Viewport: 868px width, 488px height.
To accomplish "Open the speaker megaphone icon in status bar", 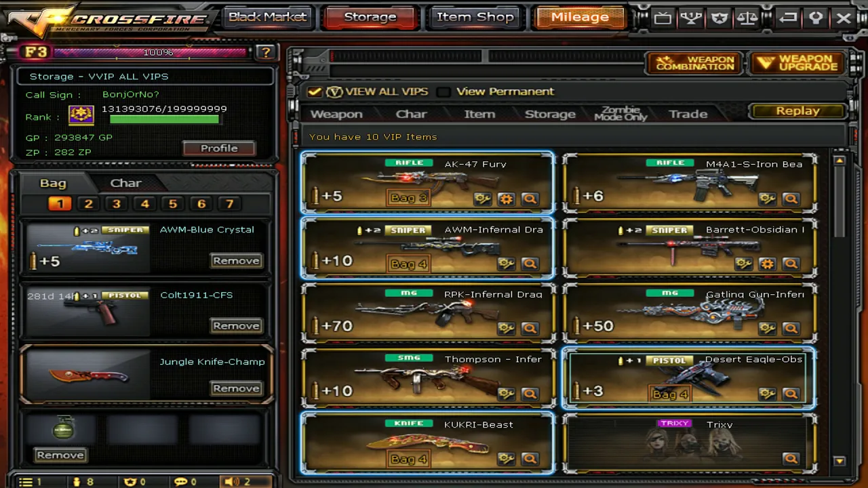I will (x=231, y=481).
